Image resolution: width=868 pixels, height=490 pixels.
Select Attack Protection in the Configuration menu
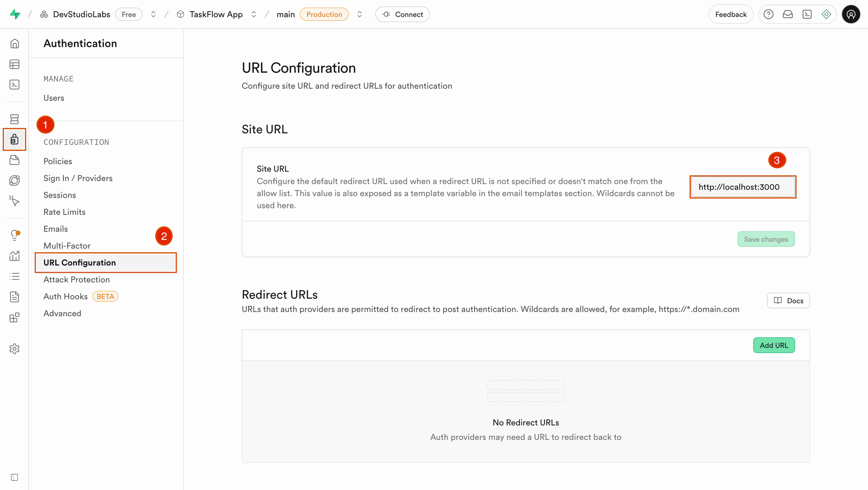pos(77,279)
